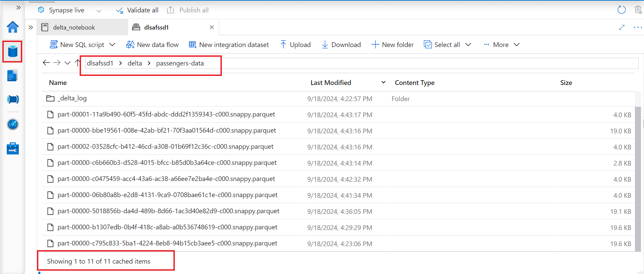Image resolution: width=644 pixels, height=274 pixels.
Task: Select file part-00000-c795c833 parquet
Action: [x=167, y=243]
